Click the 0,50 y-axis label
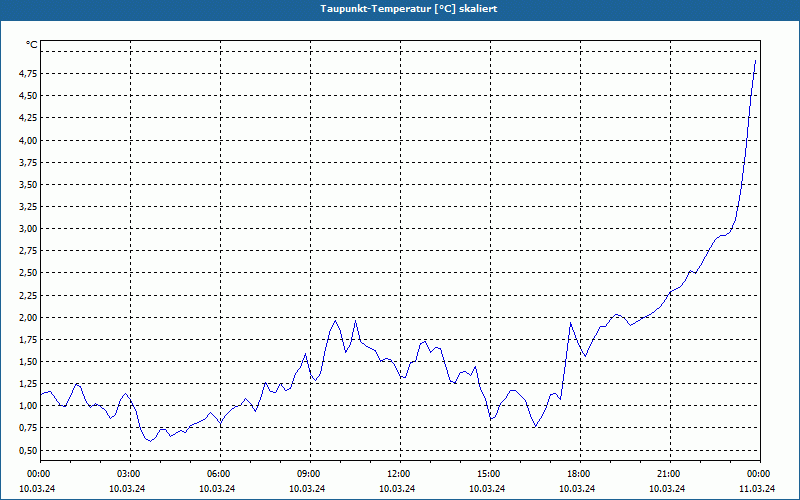800x500 pixels. click(x=28, y=451)
